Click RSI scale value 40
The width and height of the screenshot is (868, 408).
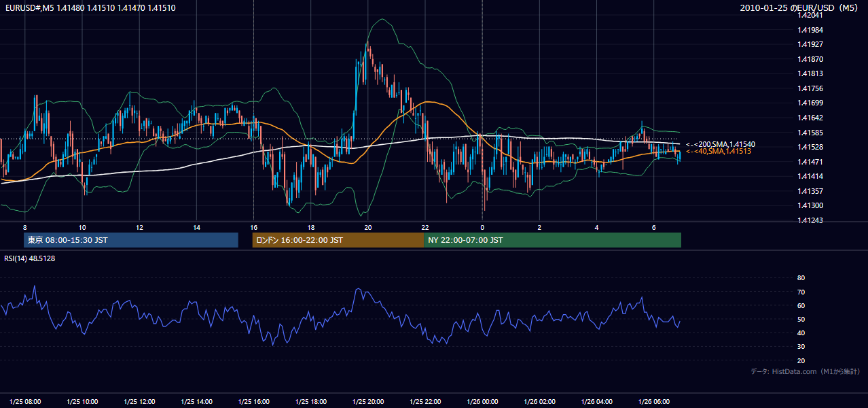click(801, 333)
